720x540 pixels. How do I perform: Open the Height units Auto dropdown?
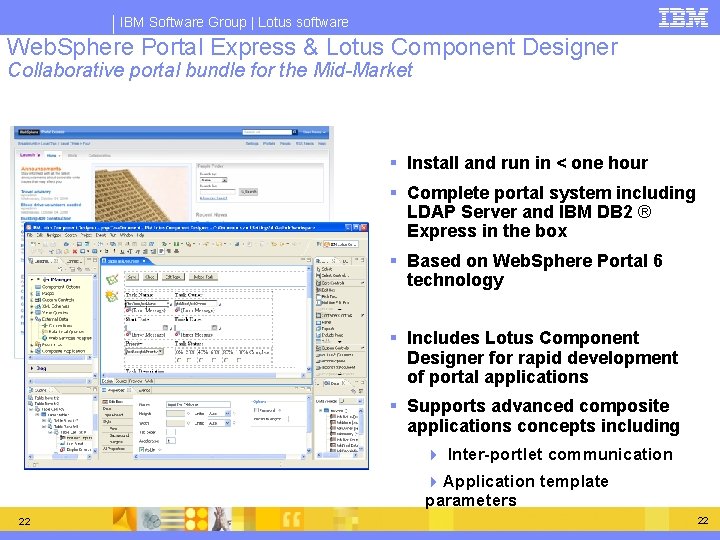pos(219,414)
